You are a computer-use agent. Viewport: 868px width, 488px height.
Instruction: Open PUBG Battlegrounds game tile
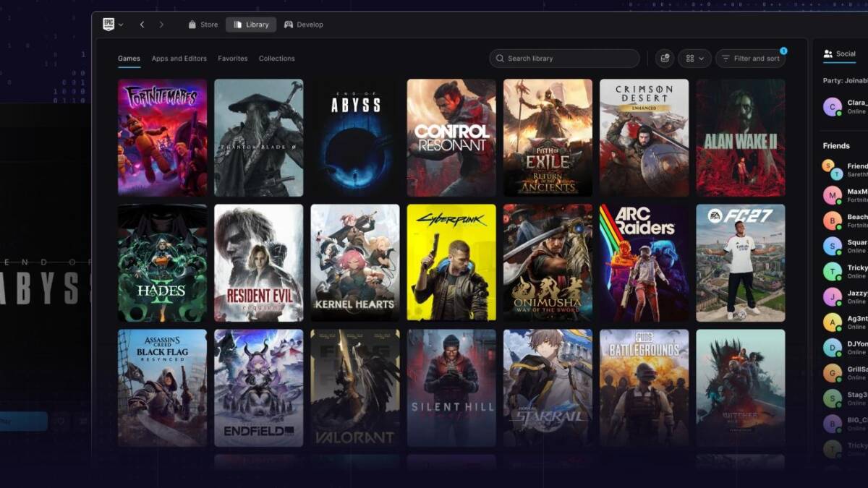pos(644,388)
